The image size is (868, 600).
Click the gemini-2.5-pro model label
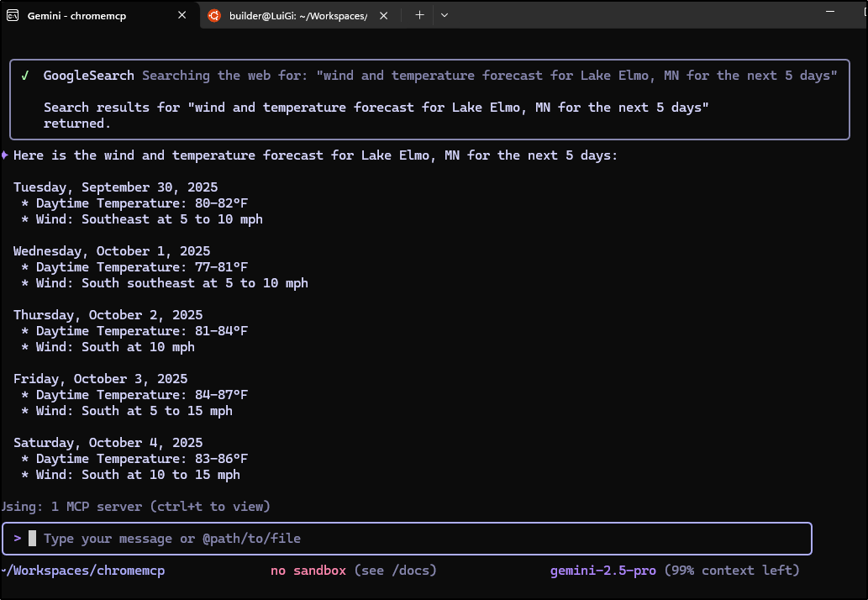coord(602,571)
